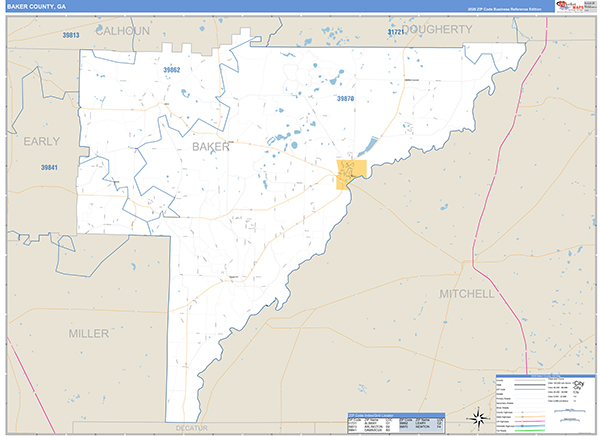The height and width of the screenshot is (436, 600).
Task: Select the DECATUR county label
Action: tap(192, 428)
